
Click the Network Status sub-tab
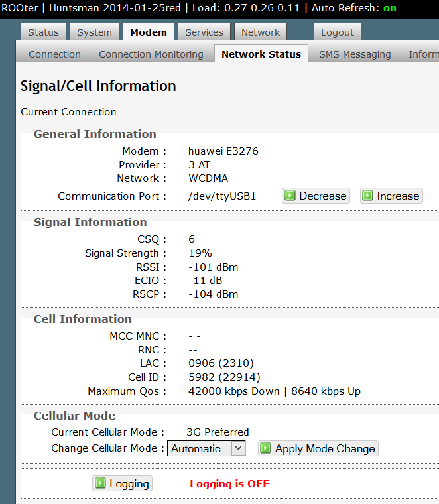tap(261, 54)
